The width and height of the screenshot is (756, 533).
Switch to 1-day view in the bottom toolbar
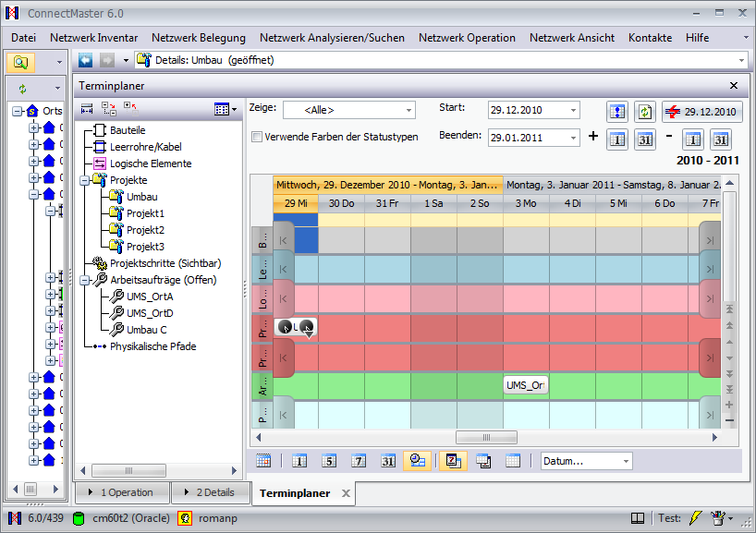[299, 461]
